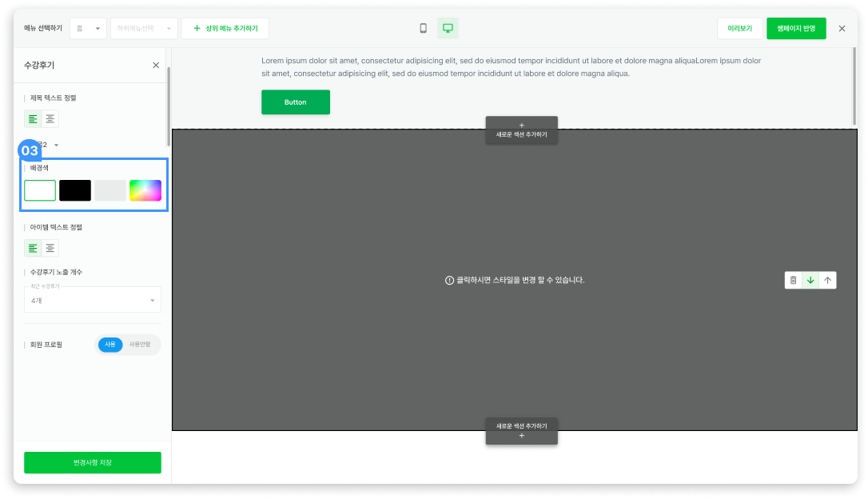Switch to mobile preview icon

tap(424, 29)
